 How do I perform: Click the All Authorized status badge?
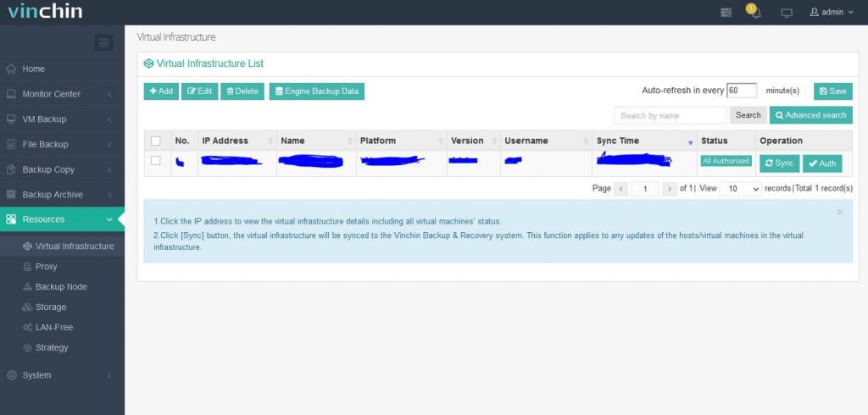pyautogui.click(x=726, y=161)
